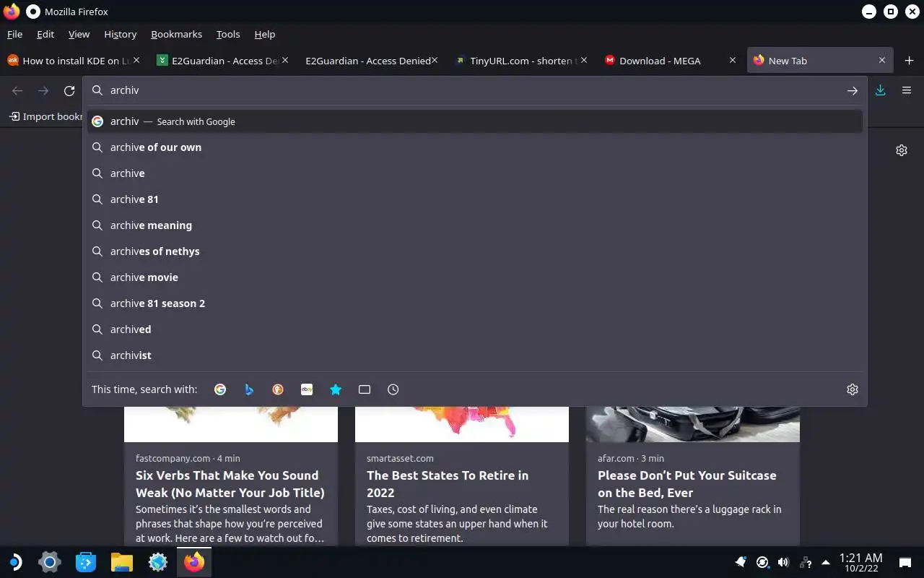Screen dimensions: 924x578
Task: Open the View menu
Action: click(x=79, y=34)
